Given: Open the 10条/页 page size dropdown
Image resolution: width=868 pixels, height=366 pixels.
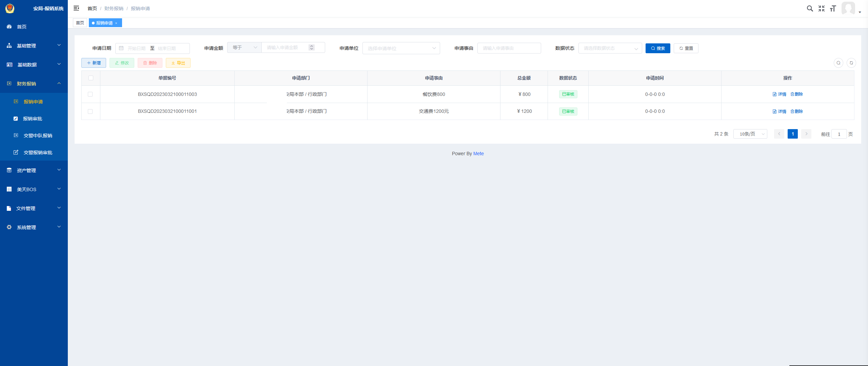Looking at the screenshot, I should coord(750,134).
